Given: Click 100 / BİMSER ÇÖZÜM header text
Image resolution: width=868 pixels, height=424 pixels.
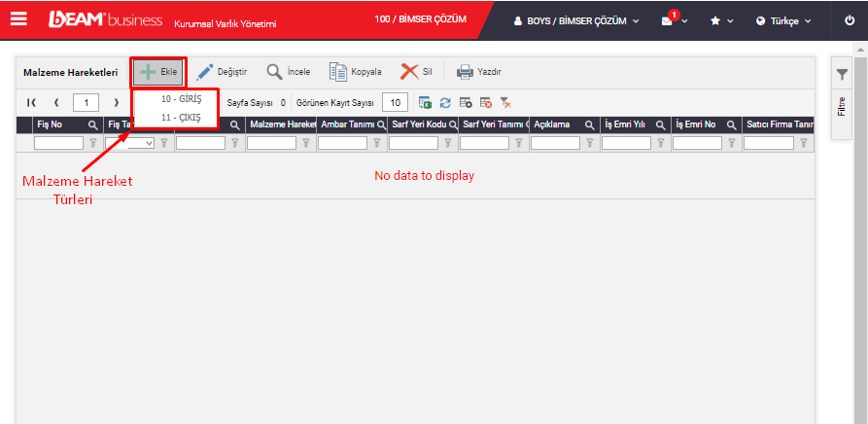Looking at the screenshot, I should pyautogui.click(x=420, y=19).
